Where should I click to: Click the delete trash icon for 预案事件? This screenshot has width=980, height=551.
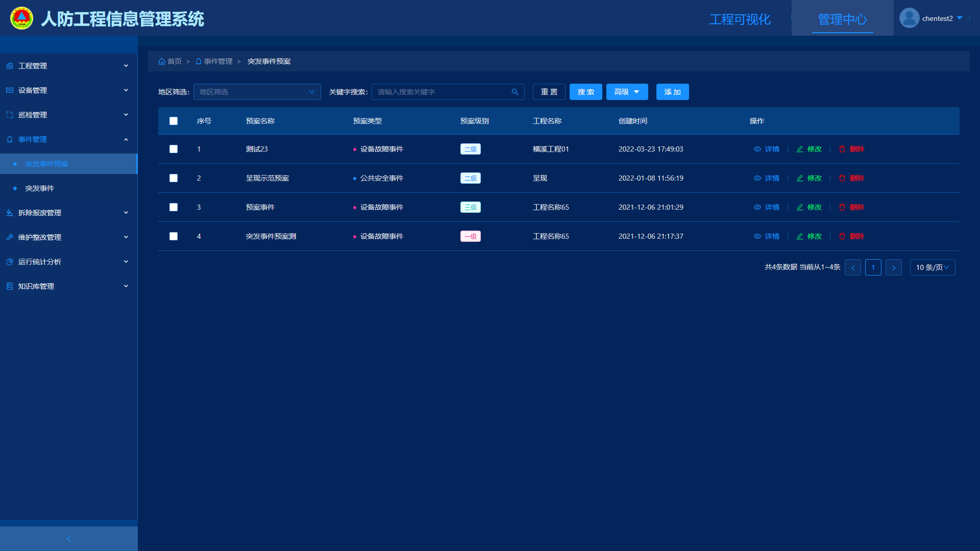coord(842,207)
